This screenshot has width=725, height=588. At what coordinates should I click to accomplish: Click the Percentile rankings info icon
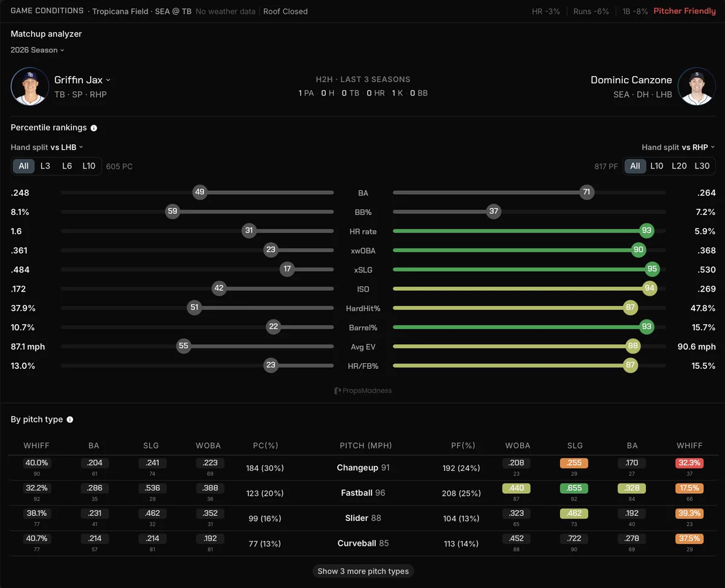coord(94,128)
